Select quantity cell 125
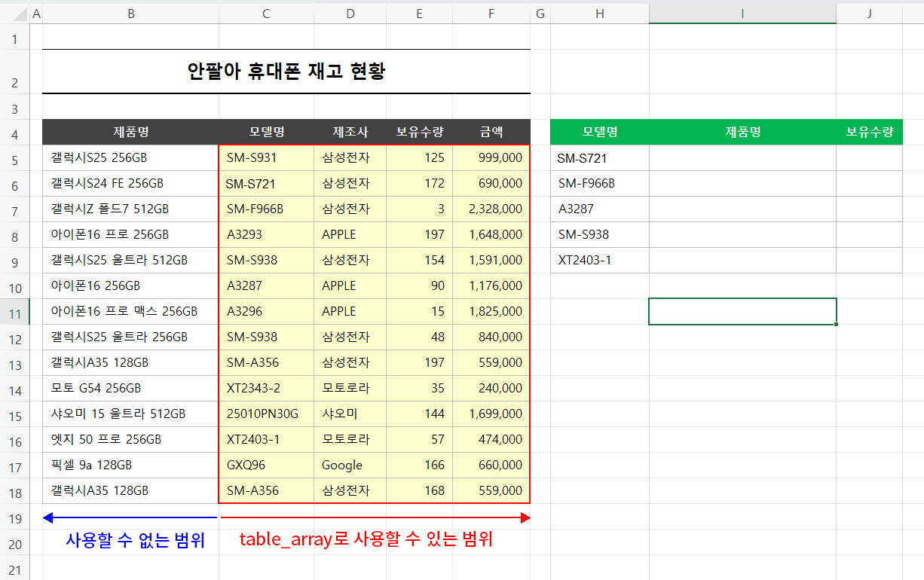Viewport: 924px width, 580px height. coord(420,158)
